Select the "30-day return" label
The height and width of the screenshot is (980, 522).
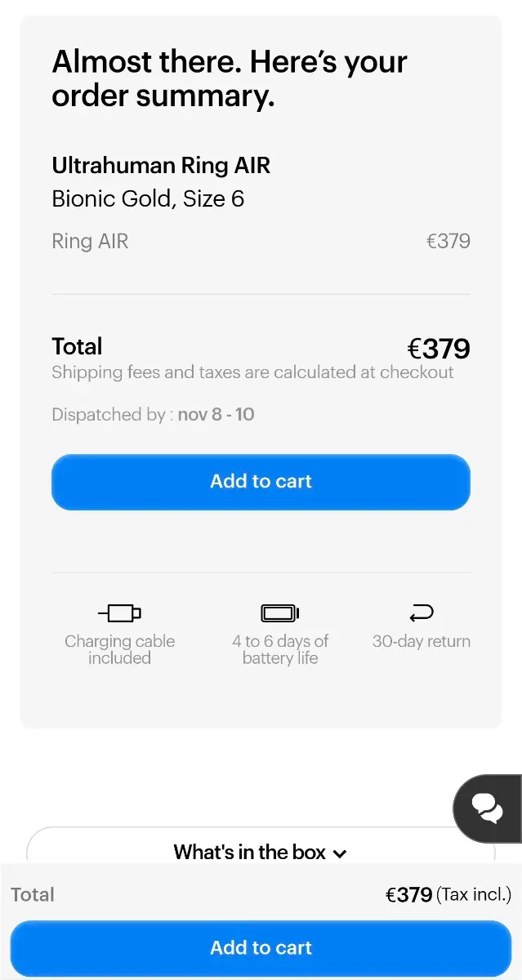pyautogui.click(x=422, y=641)
